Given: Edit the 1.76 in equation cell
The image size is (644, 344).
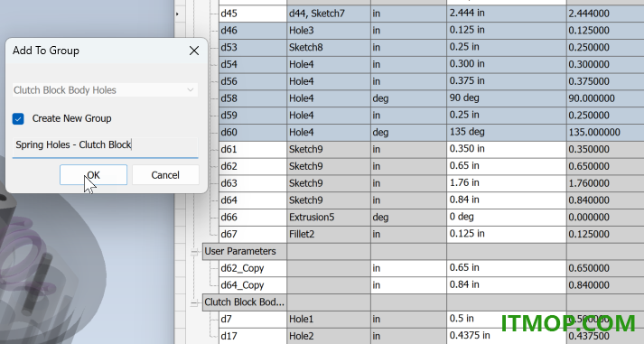Looking at the screenshot, I should (507, 183).
